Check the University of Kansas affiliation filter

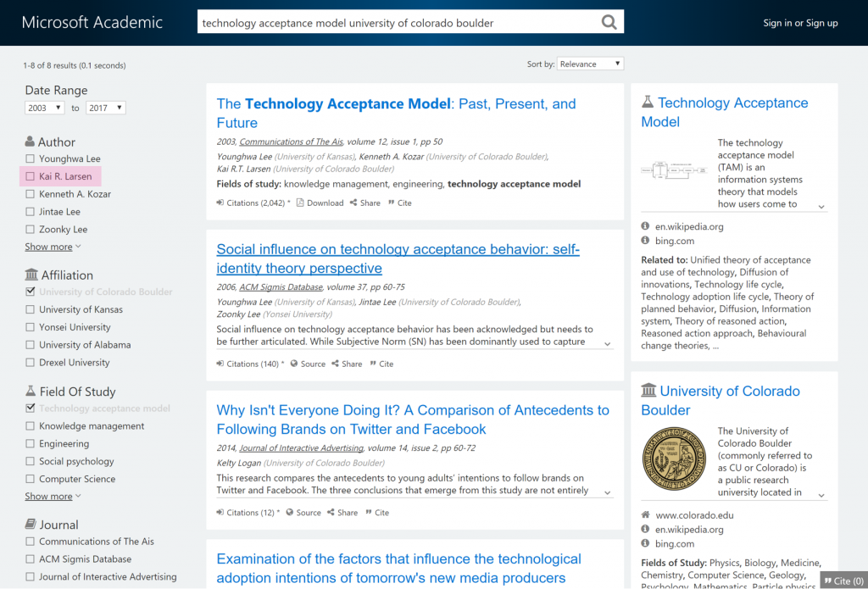pos(29,308)
